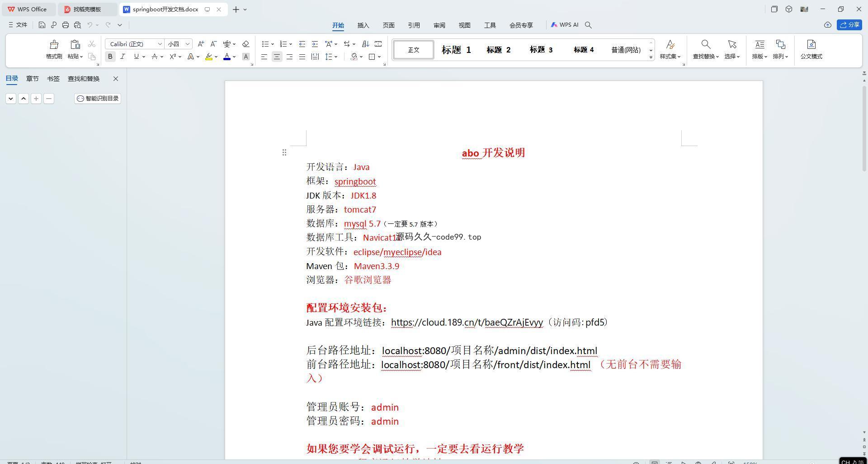The image size is (868, 464).
Task: Expand the line spacing dropdown
Action: (x=336, y=57)
